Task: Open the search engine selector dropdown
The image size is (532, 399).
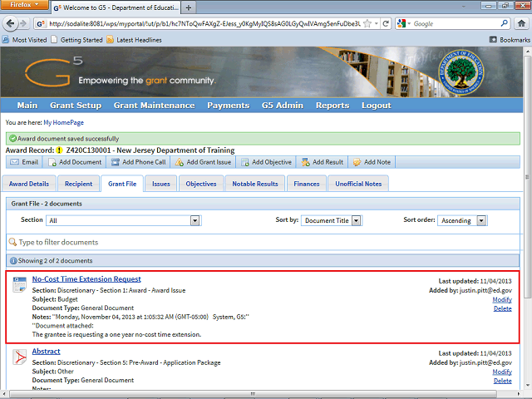Action: (404, 23)
